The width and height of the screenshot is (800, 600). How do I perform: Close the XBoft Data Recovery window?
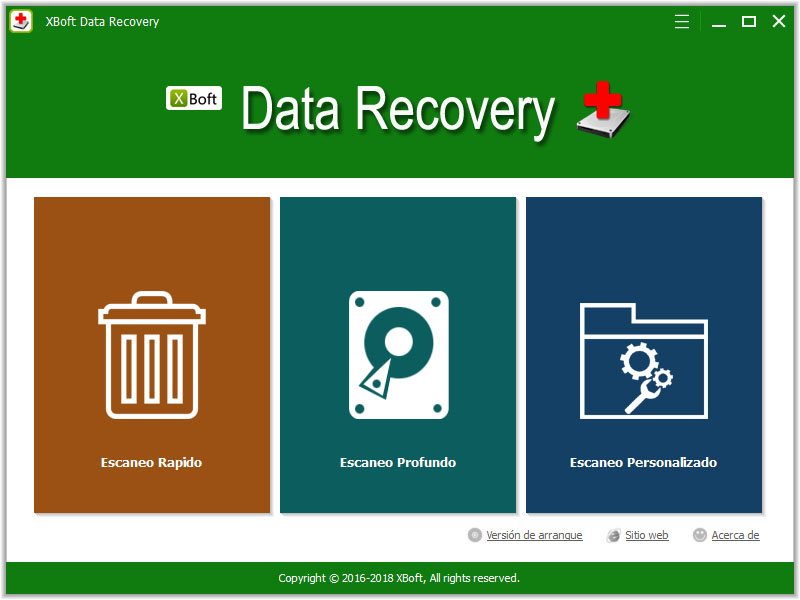(x=779, y=21)
